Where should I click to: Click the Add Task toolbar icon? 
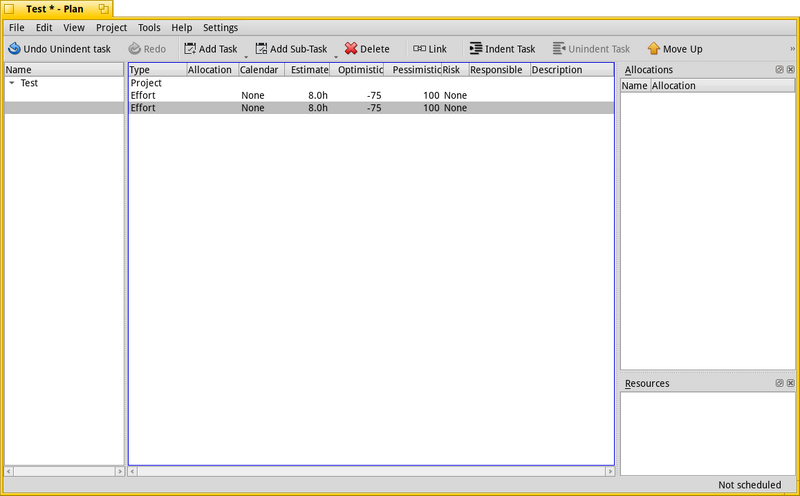point(190,48)
